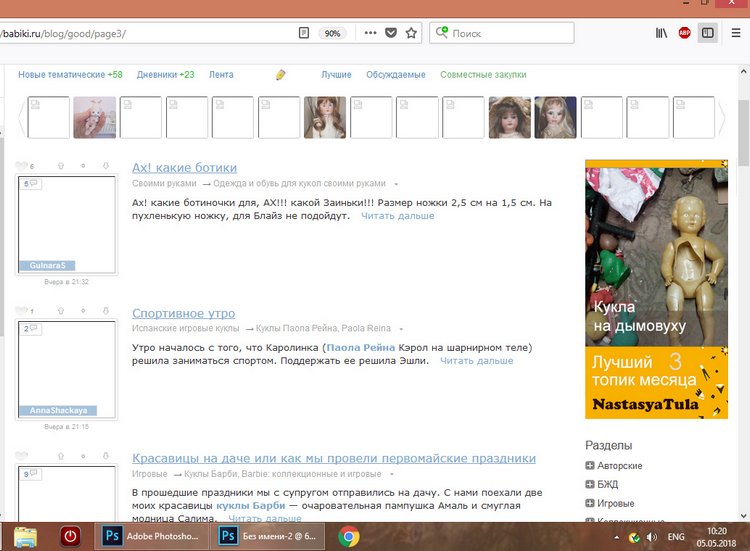This screenshot has width=750, height=551.
Task: Open the Pocket save icon
Action: tap(391, 33)
